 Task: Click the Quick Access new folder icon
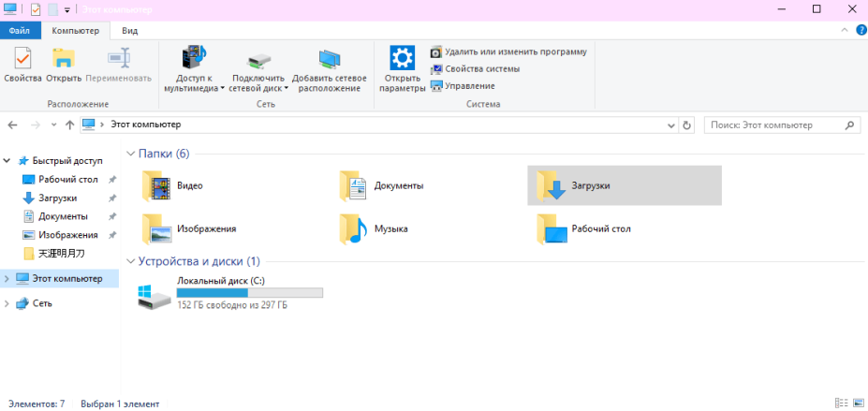tap(52, 10)
